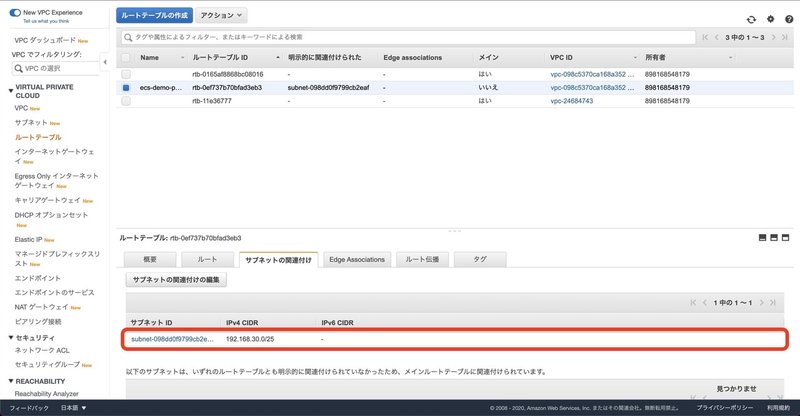This screenshot has width=800, height=416.
Task: Uncheck the ecs-demo-p... row checkbox
Action: (x=126, y=88)
